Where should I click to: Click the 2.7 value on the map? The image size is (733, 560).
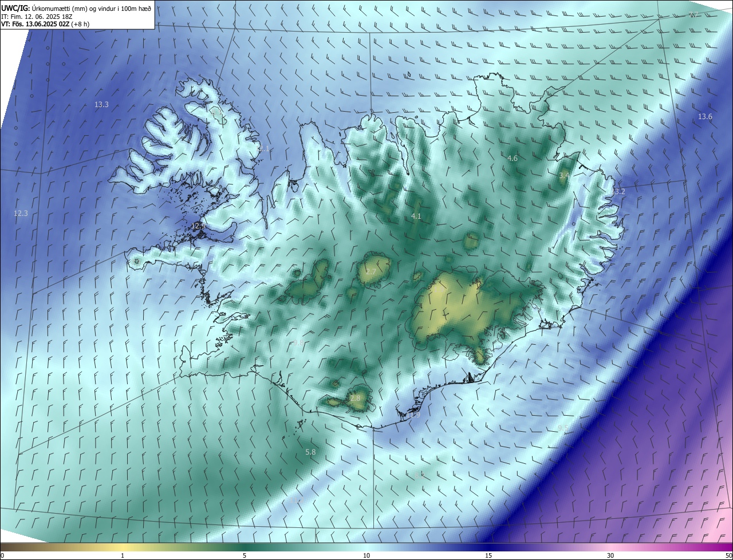pos(371,272)
